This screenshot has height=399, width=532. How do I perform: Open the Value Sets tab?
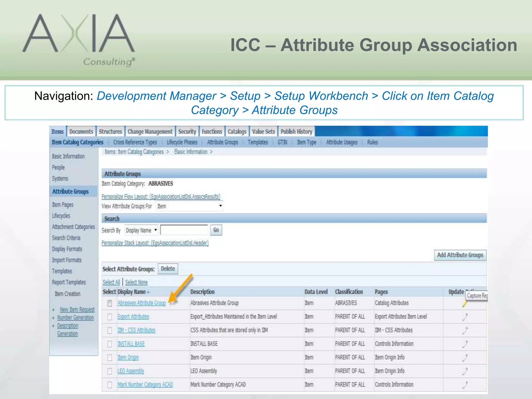pyautogui.click(x=263, y=131)
